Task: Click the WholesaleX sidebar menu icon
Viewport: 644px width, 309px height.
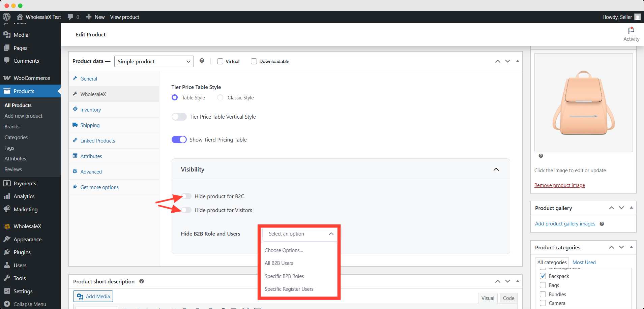Action: pos(7,226)
